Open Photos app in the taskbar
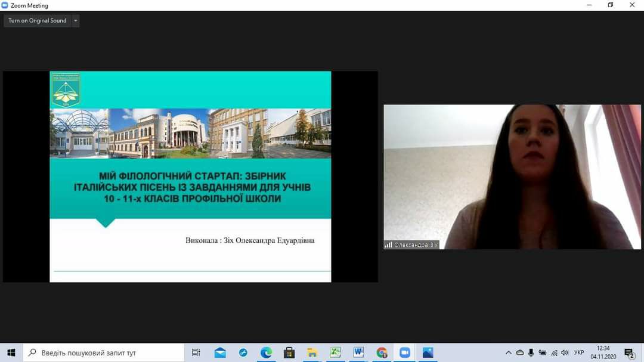Image resolution: width=644 pixels, height=362 pixels. pos(428,352)
